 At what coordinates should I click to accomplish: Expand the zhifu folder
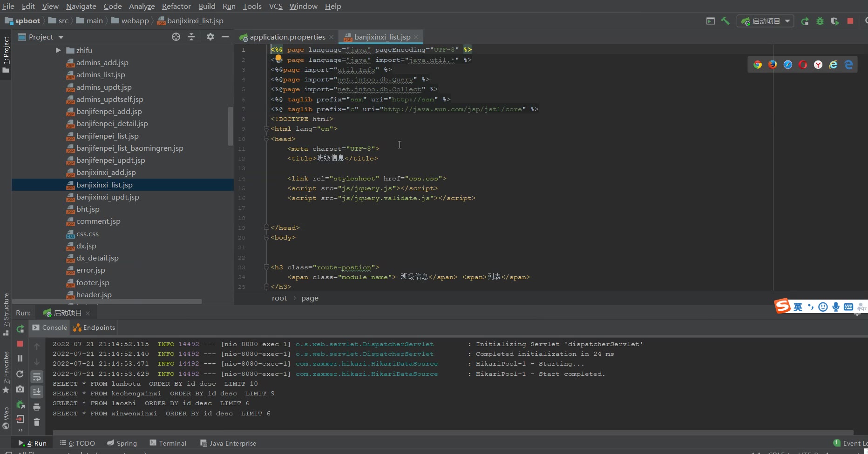tap(58, 50)
